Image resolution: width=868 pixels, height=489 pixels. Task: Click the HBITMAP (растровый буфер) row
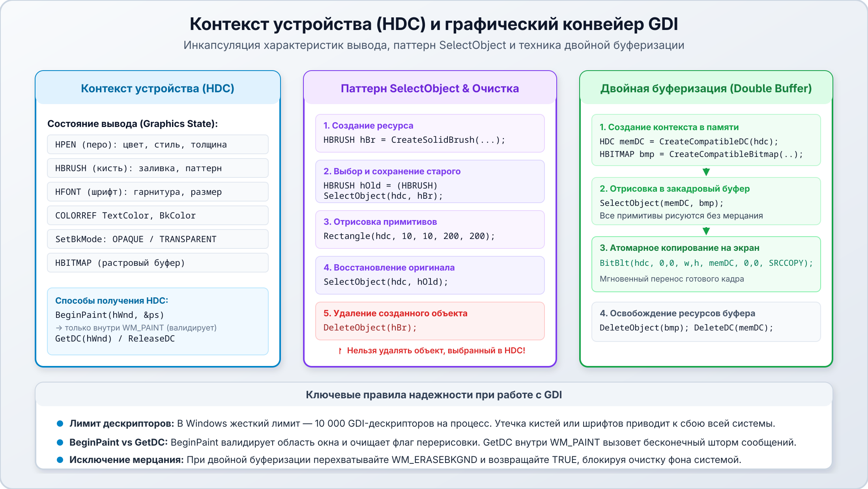point(158,263)
